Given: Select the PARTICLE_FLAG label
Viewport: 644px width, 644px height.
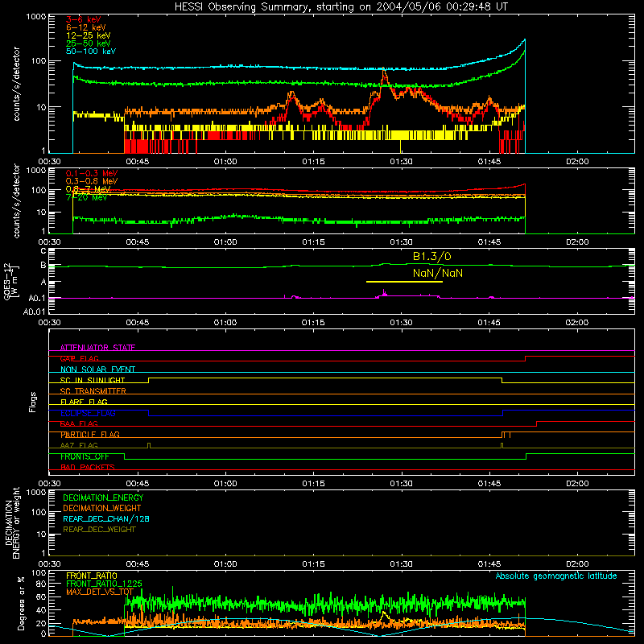Looking at the screenshot, I should [x=90, y=435].
